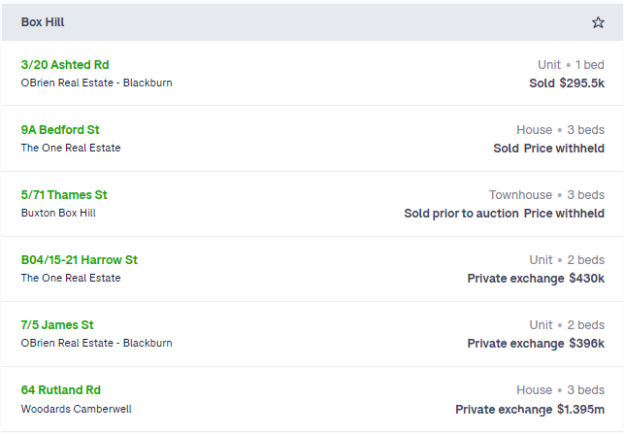The image size is (624, 434).
Task: Open the 64 Rutland Rd listing
Action: [61, 390]
